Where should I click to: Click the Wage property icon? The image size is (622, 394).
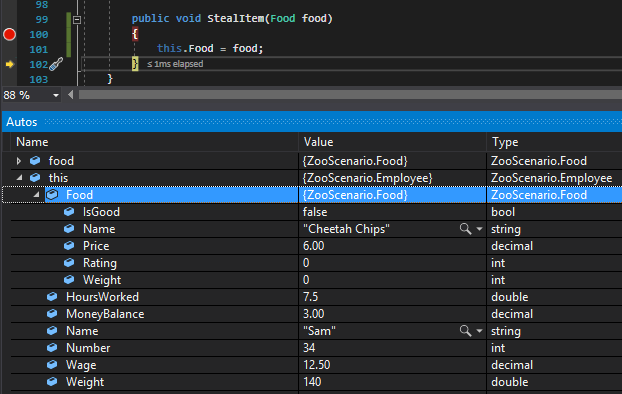coord(52,365)
